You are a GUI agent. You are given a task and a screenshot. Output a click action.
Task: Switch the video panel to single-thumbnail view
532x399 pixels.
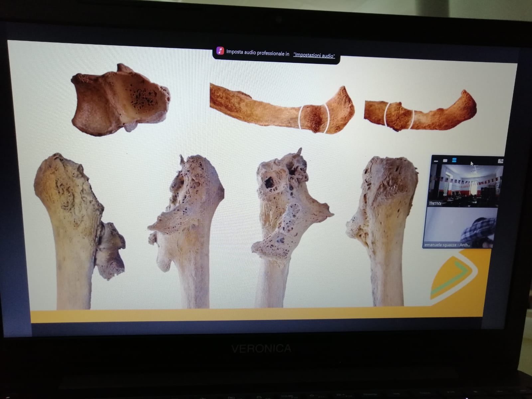coord(445,161)
